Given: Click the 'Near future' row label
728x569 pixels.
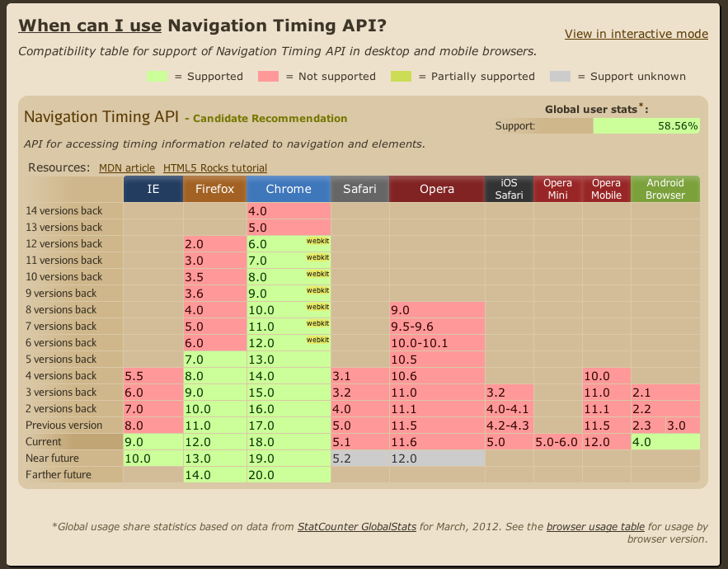Looking at the screenshot, I should tap(52, 458).
